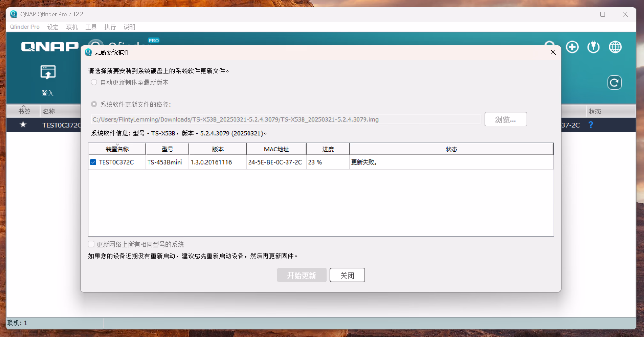Click the 版本 column header
This screenshot has width=644, height=337.
point(218,149)
